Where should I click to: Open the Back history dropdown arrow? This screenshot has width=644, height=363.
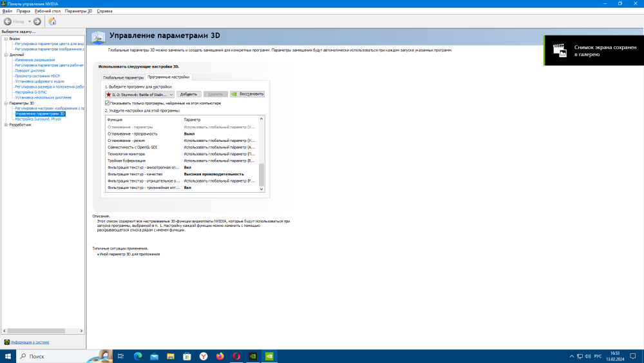30,21
